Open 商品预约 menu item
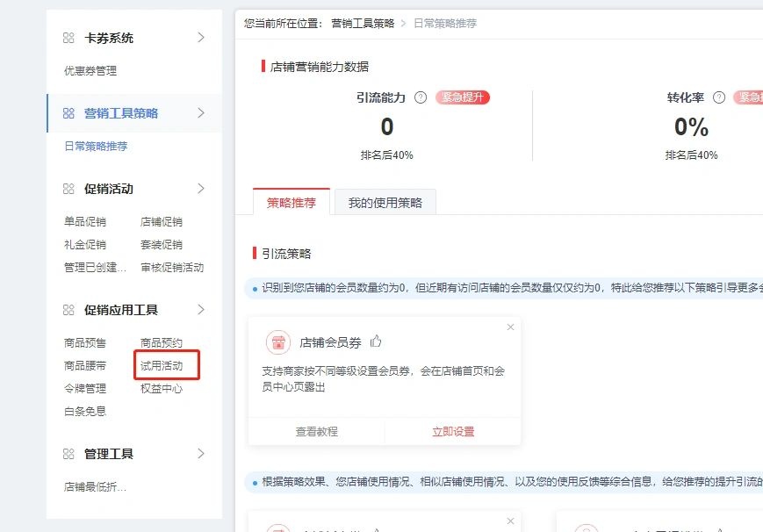 (x=162, y=343)
